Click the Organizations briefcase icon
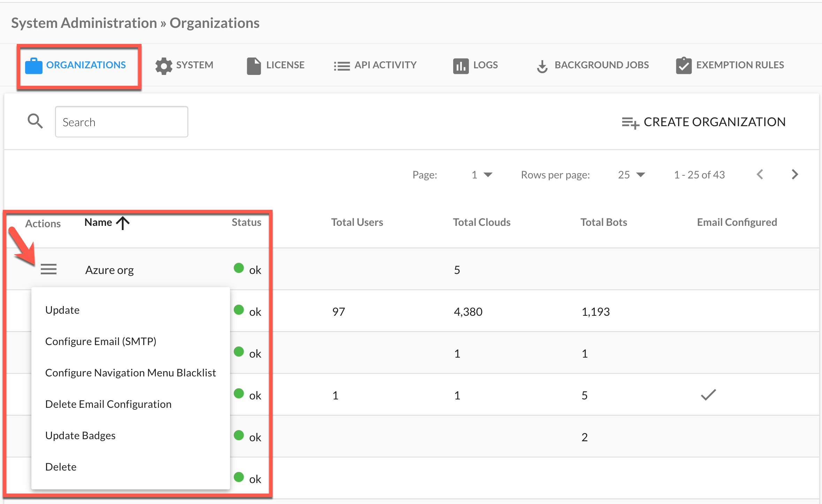 point(33,66)
